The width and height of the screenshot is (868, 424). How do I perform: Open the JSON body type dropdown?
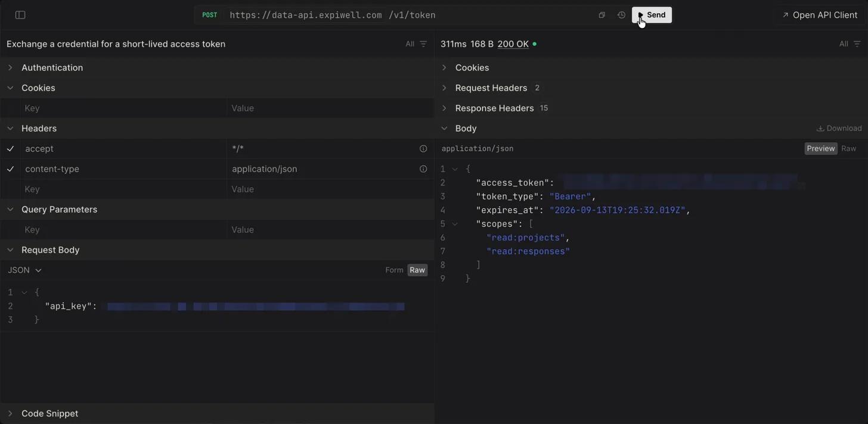24,270
